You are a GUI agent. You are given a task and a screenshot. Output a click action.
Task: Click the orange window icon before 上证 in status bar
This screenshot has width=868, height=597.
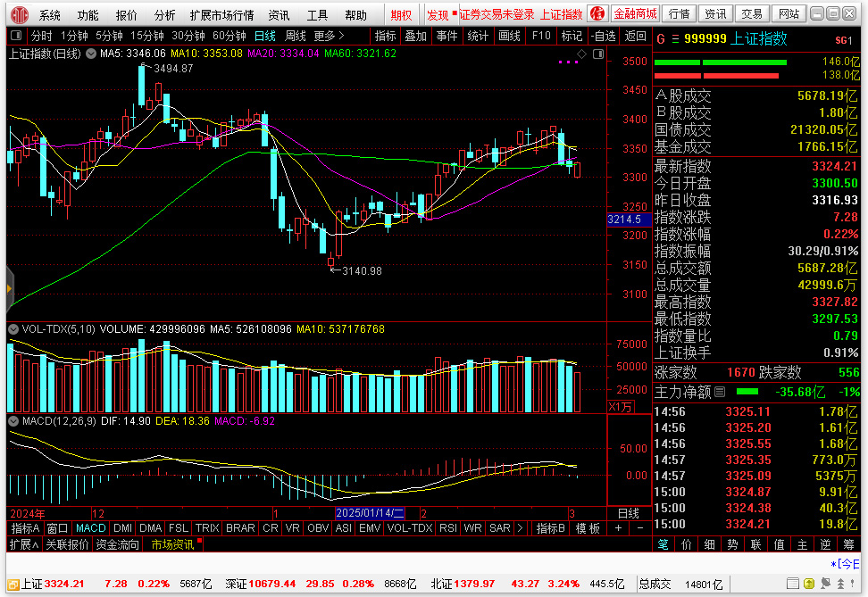click(13, 585)
